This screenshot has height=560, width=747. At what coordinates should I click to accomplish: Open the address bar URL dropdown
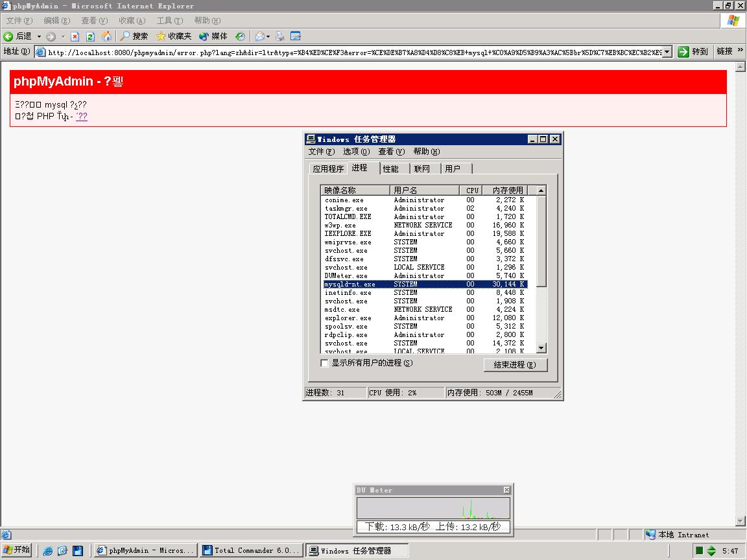pyautogui.click(x=667, y=52)
